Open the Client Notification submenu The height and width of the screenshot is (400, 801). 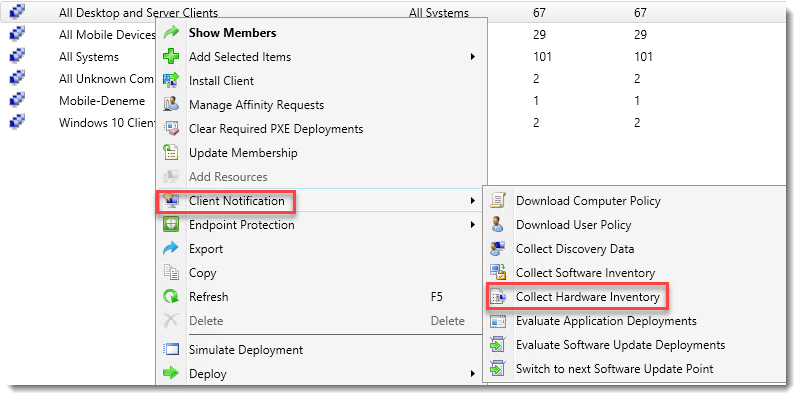(x=236, y=201)
